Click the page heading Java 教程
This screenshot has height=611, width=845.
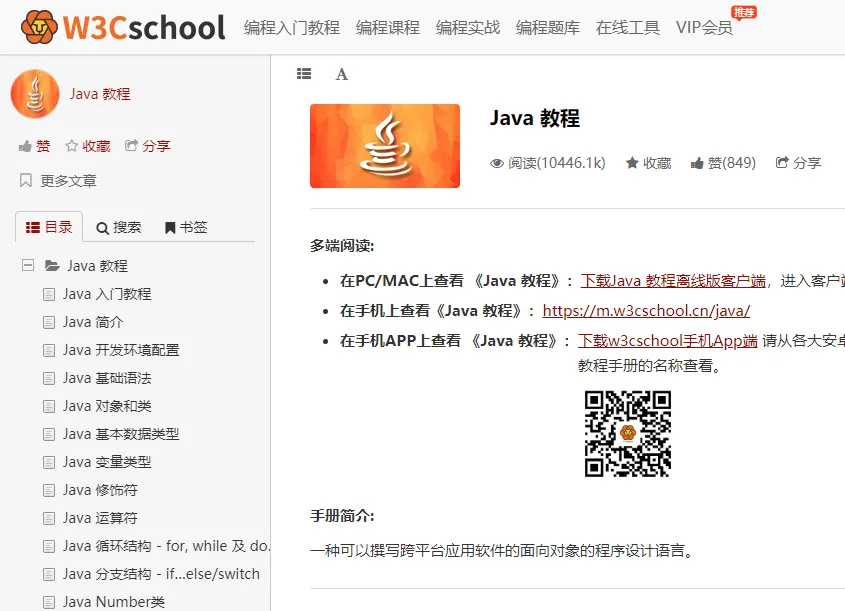coord(535,118)
